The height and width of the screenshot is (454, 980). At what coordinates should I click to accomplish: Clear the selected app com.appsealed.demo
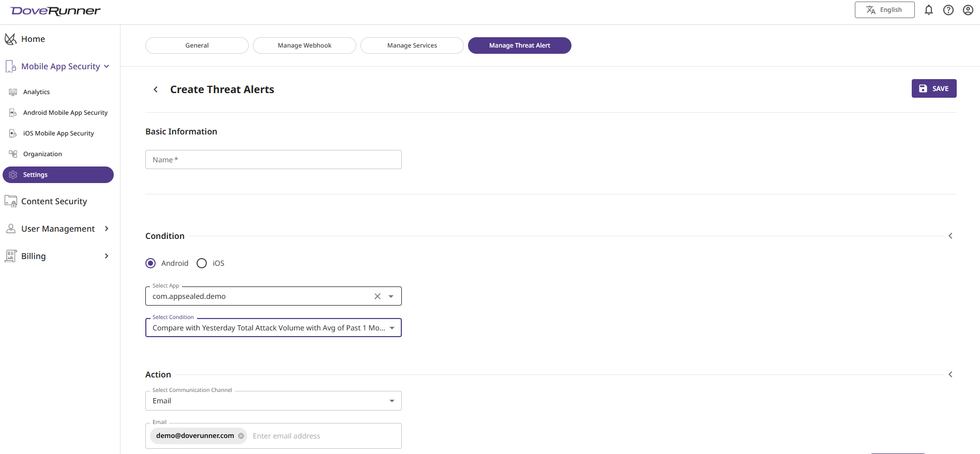[x=378, y=296]
